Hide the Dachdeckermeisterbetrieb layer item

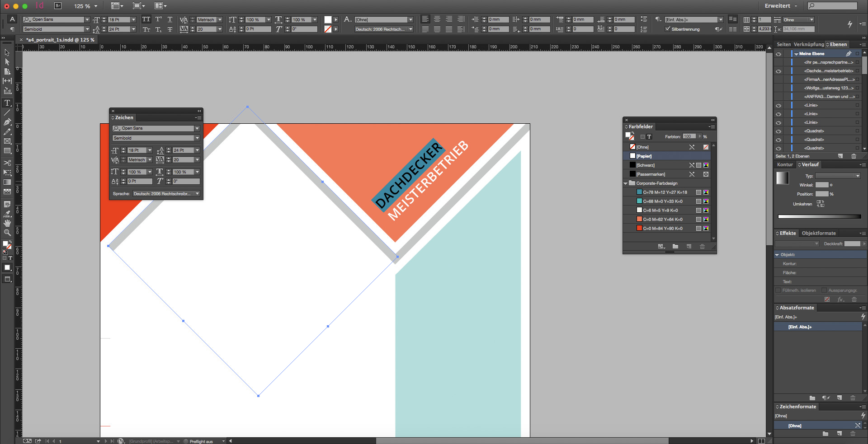click(x=778, y=71)
